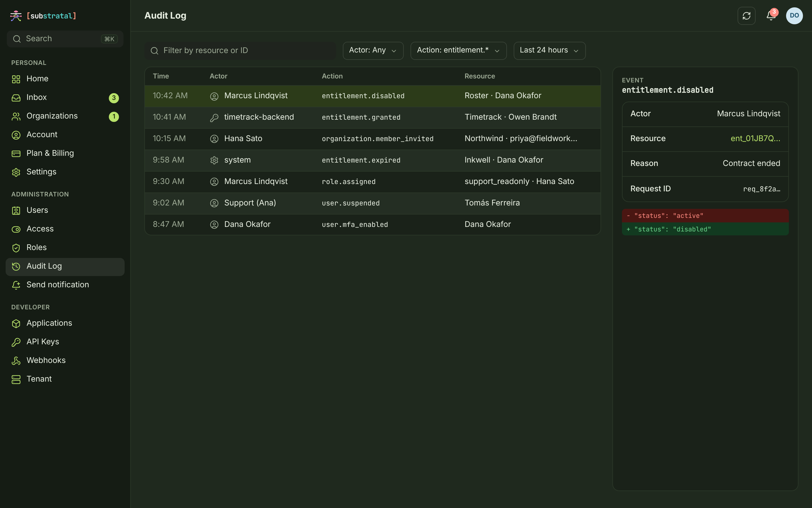
Task: Select the user.mfa_enabled event row
Action: point(372,224)
